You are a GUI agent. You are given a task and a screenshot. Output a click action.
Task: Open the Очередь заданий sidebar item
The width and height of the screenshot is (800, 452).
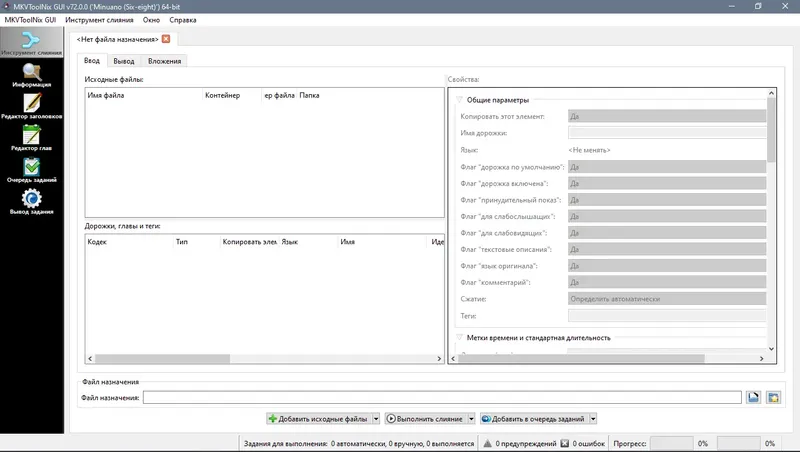[x=32, y=170]
